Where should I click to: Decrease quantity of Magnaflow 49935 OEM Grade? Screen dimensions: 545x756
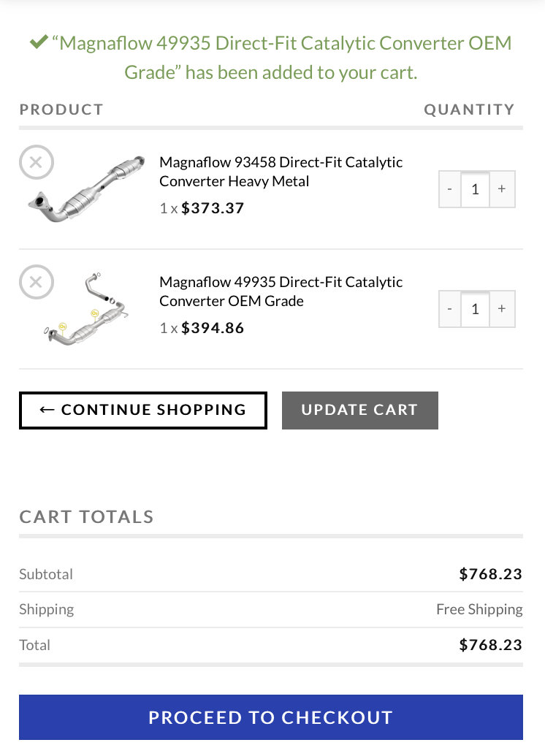449,309
